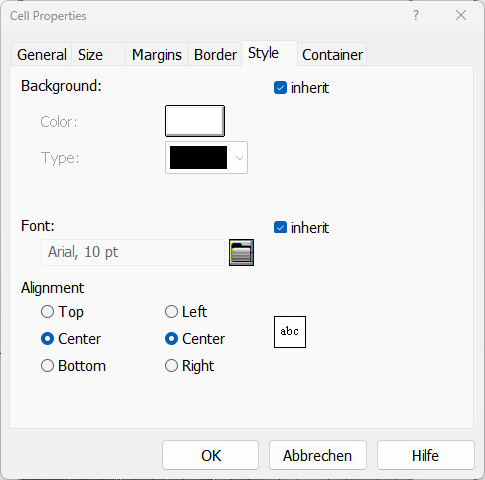Open the font browse folder icon
The width and height of the screenshot is (485, 480).
pos(241,252)
